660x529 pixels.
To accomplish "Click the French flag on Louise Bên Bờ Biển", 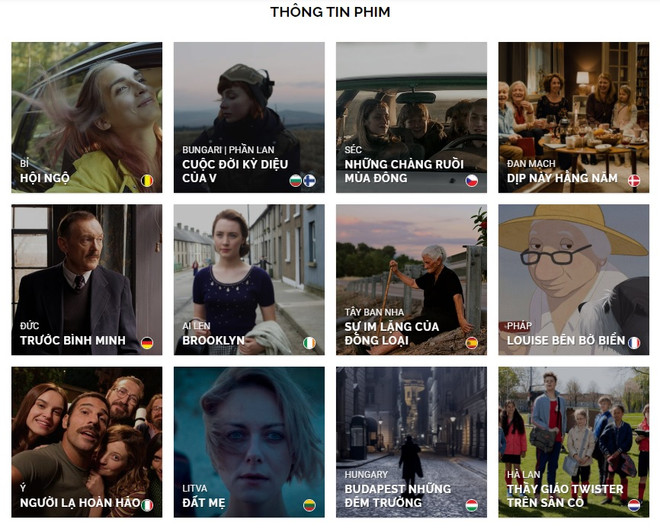I will point(634,343).
